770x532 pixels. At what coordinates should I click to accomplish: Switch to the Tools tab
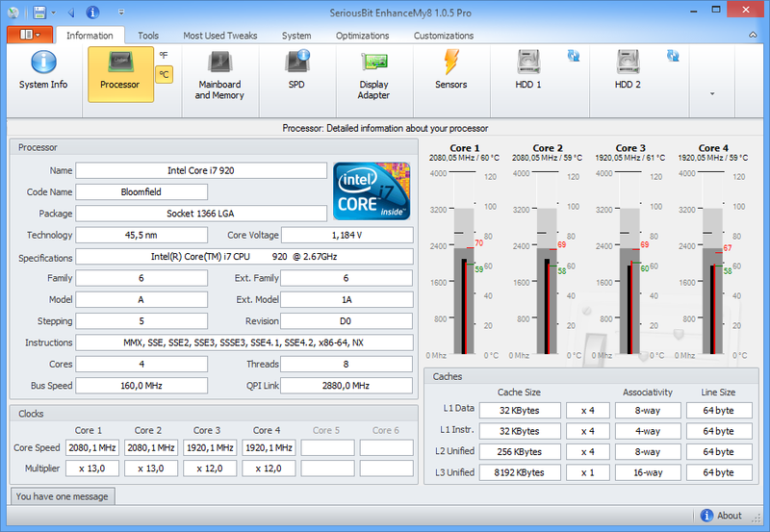148,36
